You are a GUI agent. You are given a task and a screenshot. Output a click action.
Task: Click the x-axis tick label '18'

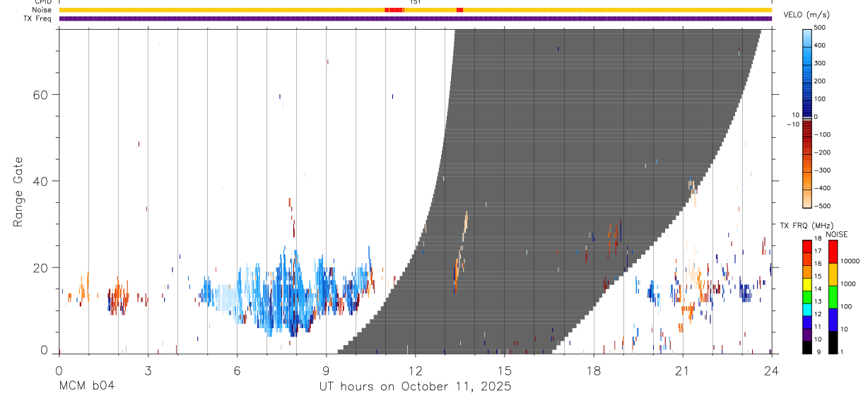tap(593, 370)
